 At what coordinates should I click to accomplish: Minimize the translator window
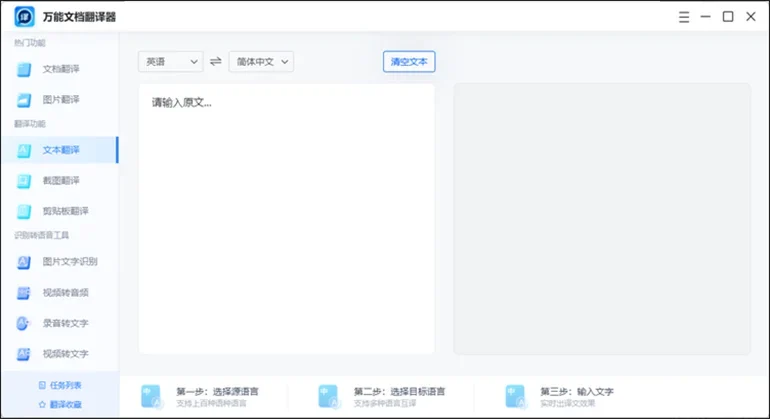coord(706,17)
